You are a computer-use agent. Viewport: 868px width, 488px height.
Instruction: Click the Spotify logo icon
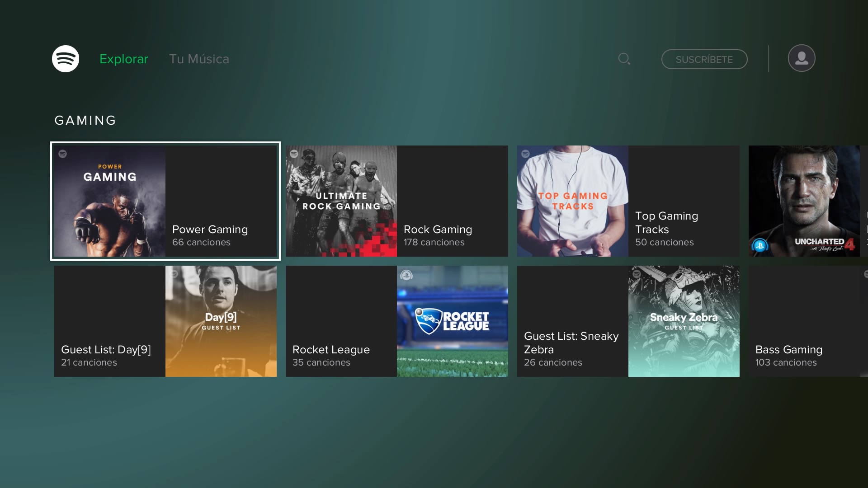point(66,59)
